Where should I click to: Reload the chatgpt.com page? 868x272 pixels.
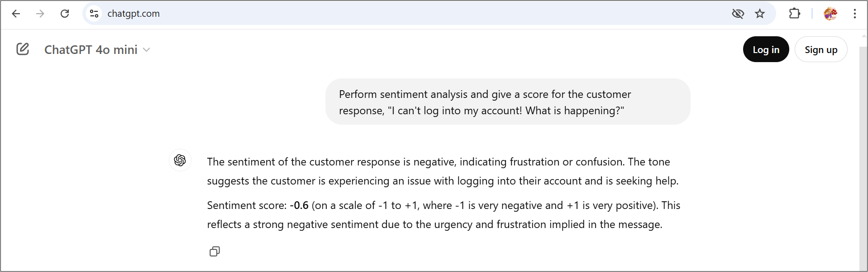[65, 14]
